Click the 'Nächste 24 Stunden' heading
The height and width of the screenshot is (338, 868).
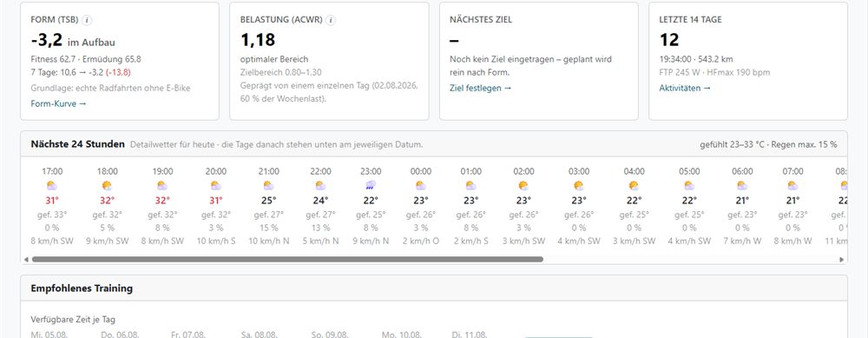[77, 144]
